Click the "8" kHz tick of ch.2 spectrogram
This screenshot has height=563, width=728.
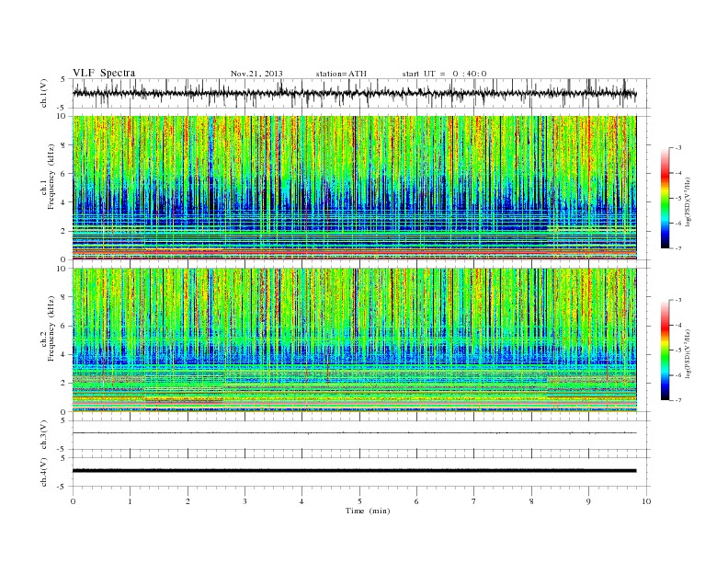coord(63,297)
